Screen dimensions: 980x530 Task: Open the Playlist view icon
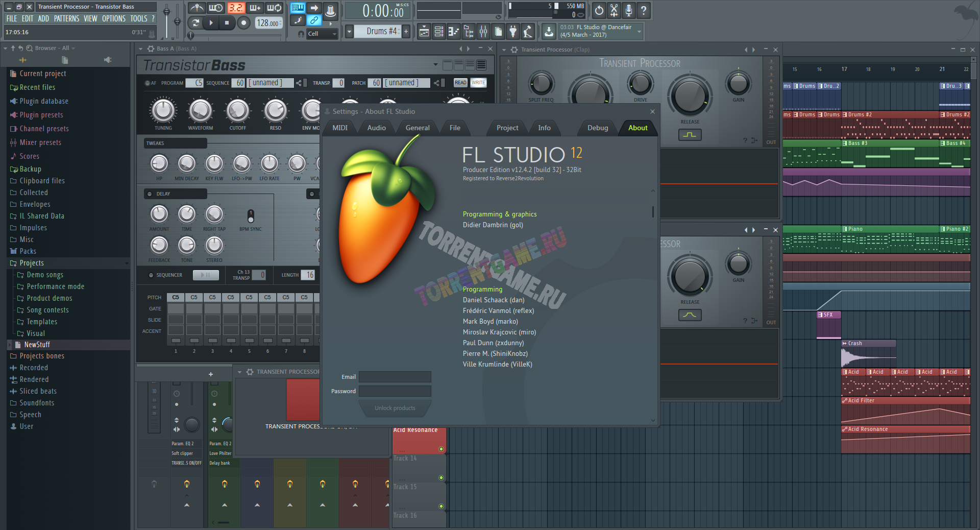[424, 32]
